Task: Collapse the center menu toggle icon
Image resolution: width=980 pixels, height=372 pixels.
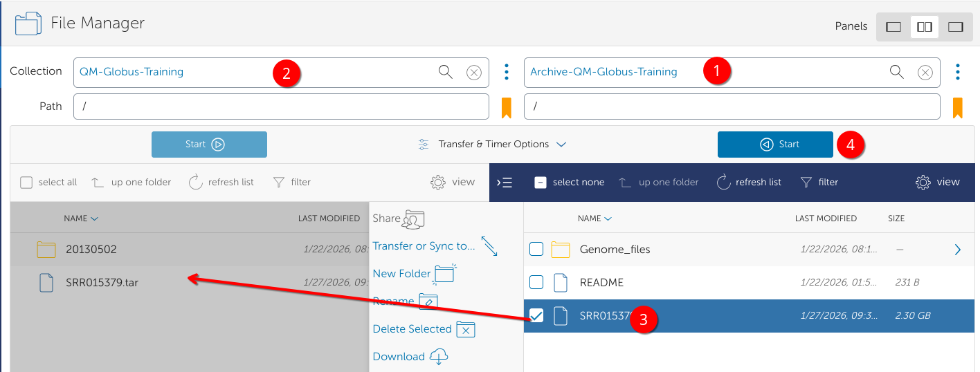Action: click(x=505, y=183)
